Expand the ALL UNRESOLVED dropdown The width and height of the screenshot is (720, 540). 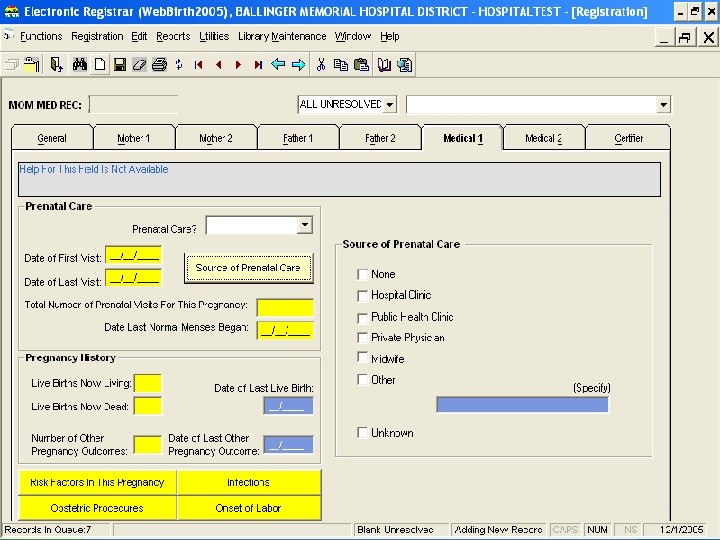[389, 104]
